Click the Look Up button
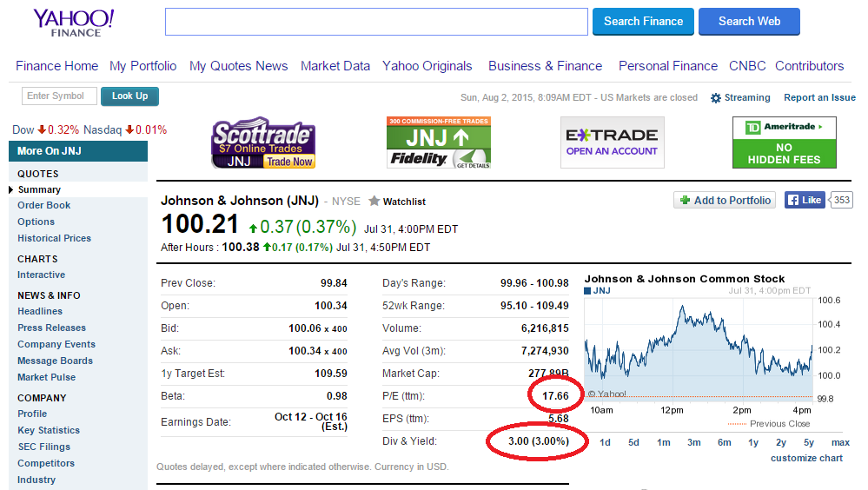This screenshot has width=868, height=490. pos(129,96)
